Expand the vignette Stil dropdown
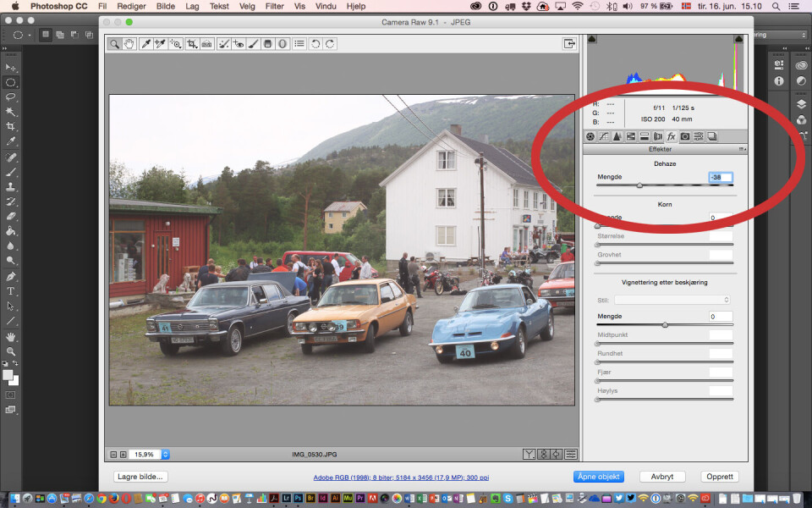 tap(672, 300)
